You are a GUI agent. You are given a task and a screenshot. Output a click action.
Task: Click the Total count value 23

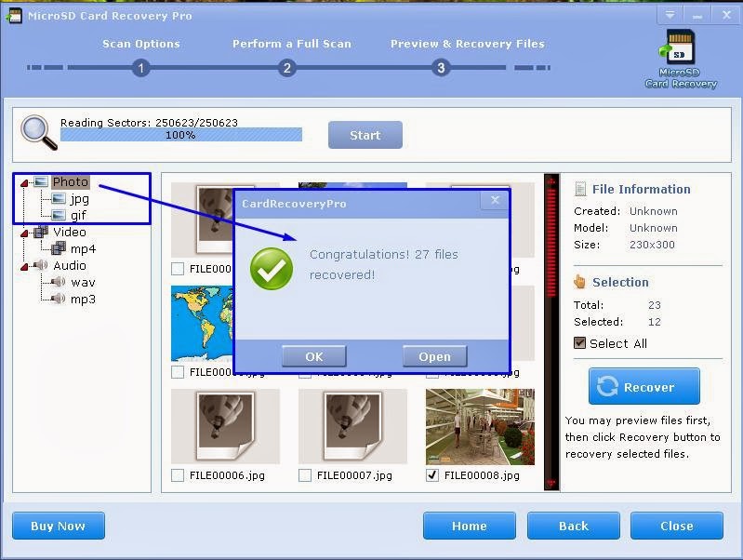coord(655,305)
